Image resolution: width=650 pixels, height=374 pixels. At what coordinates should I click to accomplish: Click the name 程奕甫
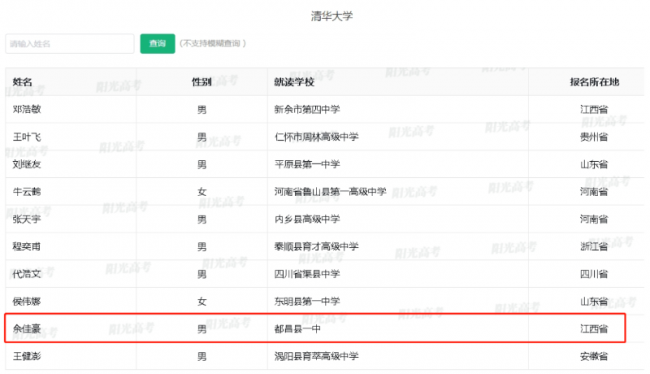[27, 246]
